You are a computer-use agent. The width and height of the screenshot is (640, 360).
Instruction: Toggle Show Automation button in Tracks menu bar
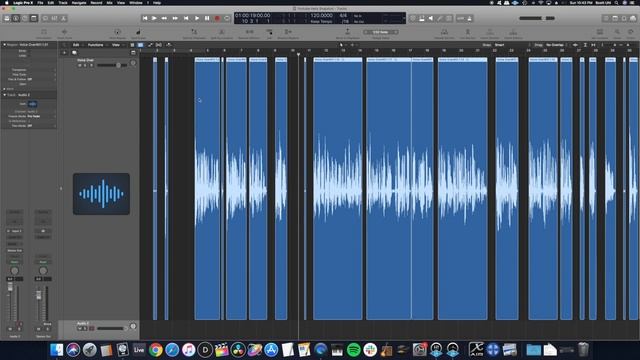point(150,45)
